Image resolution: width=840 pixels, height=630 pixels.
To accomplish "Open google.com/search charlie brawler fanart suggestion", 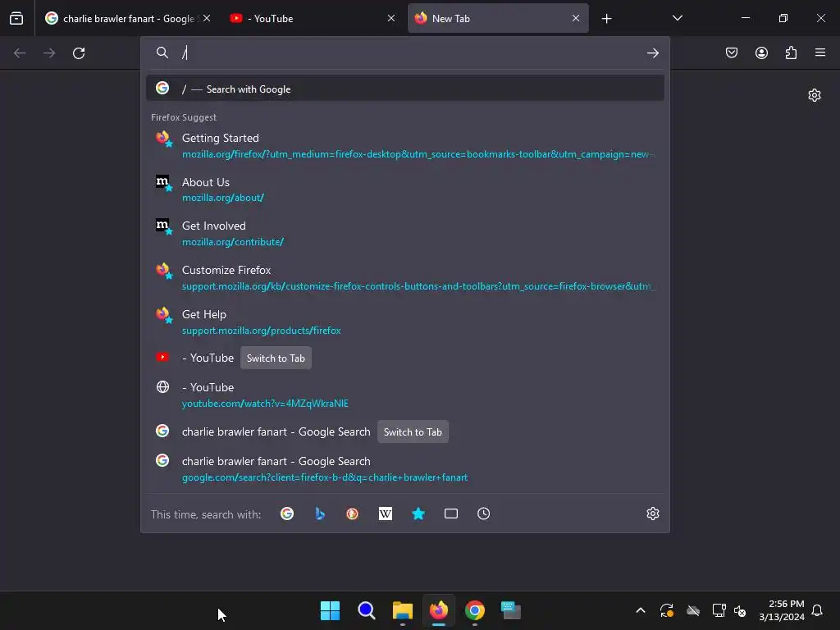I will 405,468.
